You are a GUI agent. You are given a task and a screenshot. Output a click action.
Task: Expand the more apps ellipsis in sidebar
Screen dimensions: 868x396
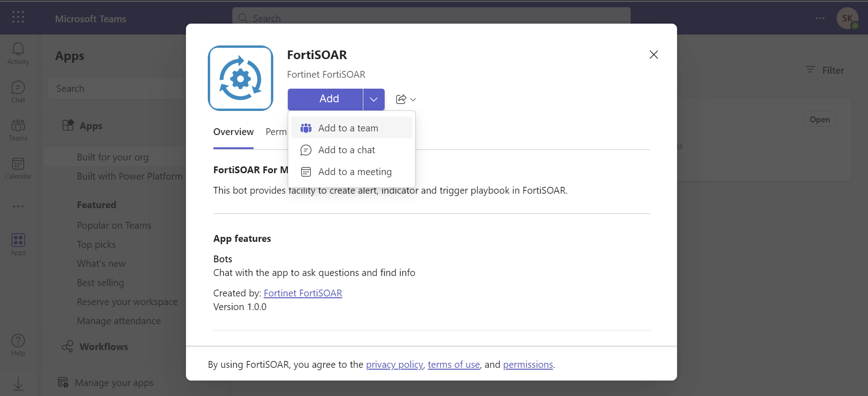[x=18, y=206]
